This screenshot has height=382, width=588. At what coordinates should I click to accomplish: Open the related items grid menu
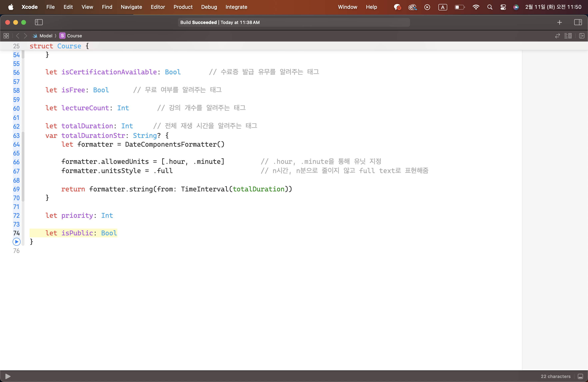coord(6,36)
